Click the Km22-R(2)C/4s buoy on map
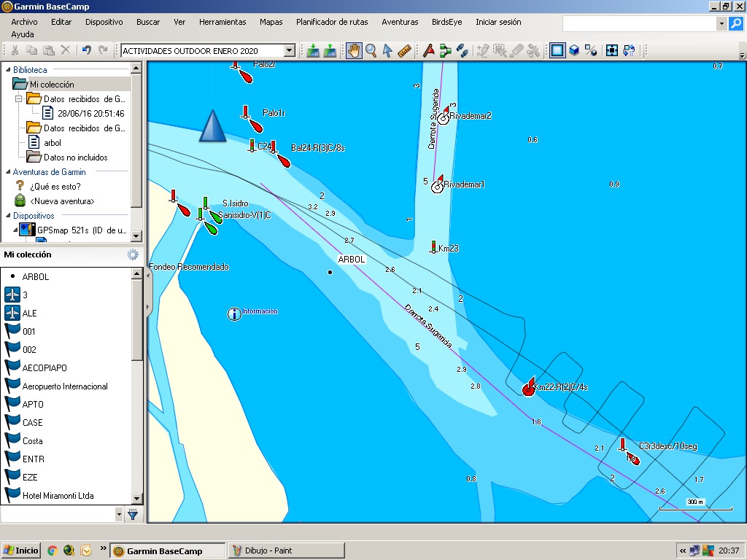The image size is (747, 560). (x=529, y=388)
